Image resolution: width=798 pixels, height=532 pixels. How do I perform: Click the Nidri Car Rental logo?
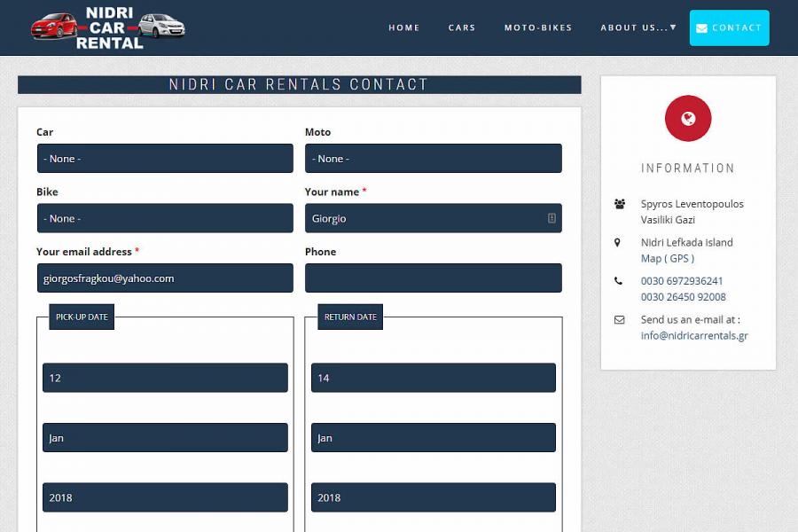108,27
